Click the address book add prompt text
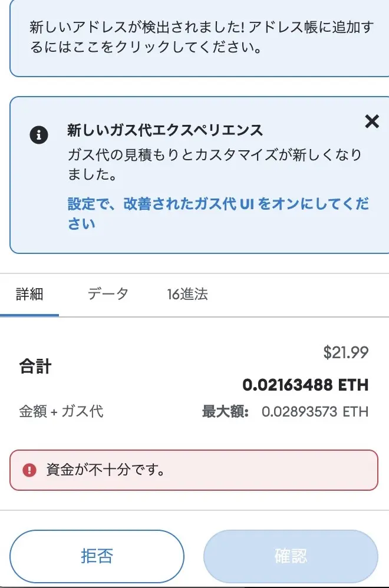The width and height of the screenshot is (389, 588). (x=194, y=38)
